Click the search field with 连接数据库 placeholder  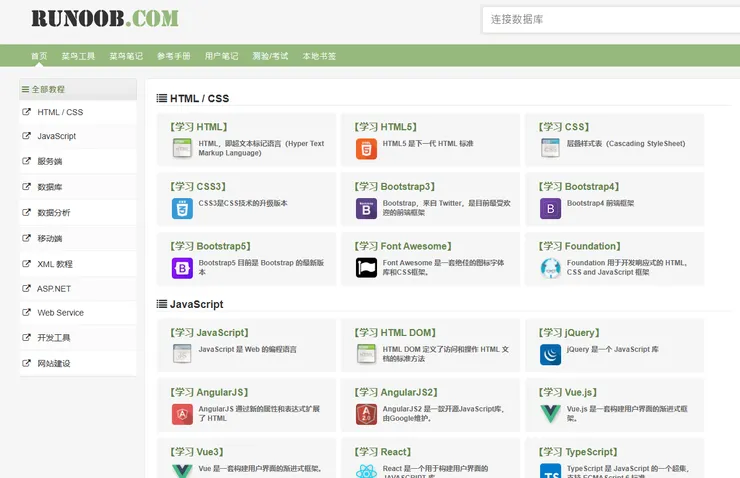tap(611, 20)
